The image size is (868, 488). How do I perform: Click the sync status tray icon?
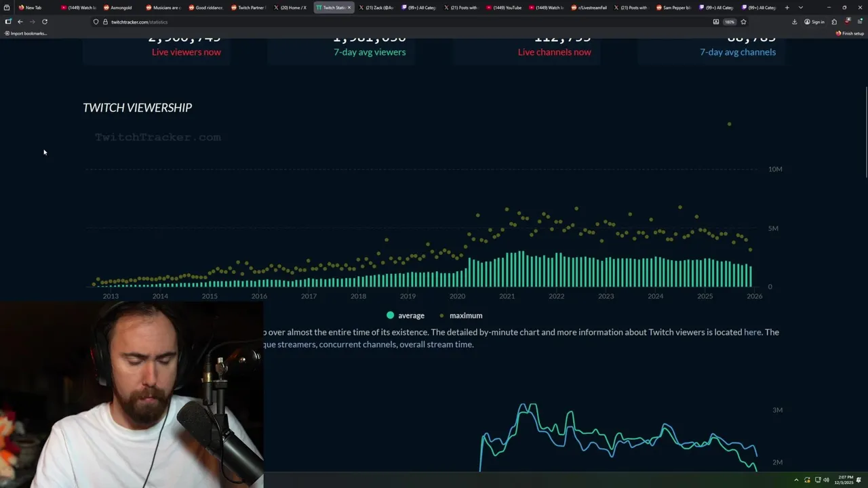(x=808, y=480)
